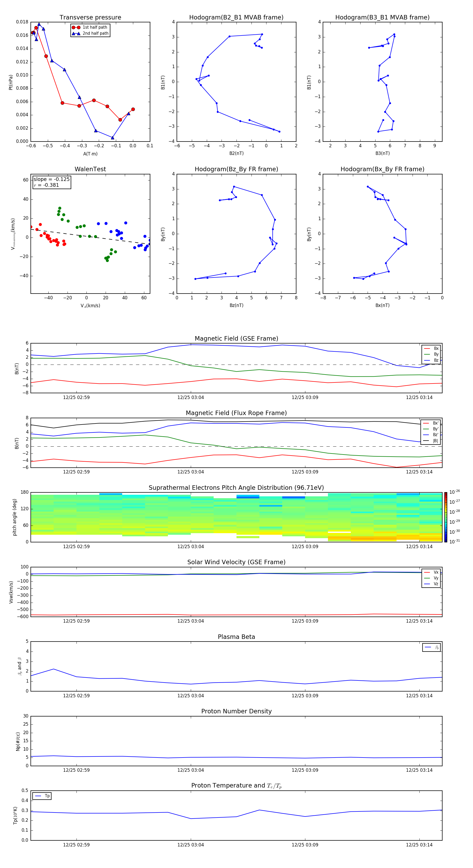Click the pitch angle distribution colorbar
This screenshot has width=473, height=868.
[445, 517]
